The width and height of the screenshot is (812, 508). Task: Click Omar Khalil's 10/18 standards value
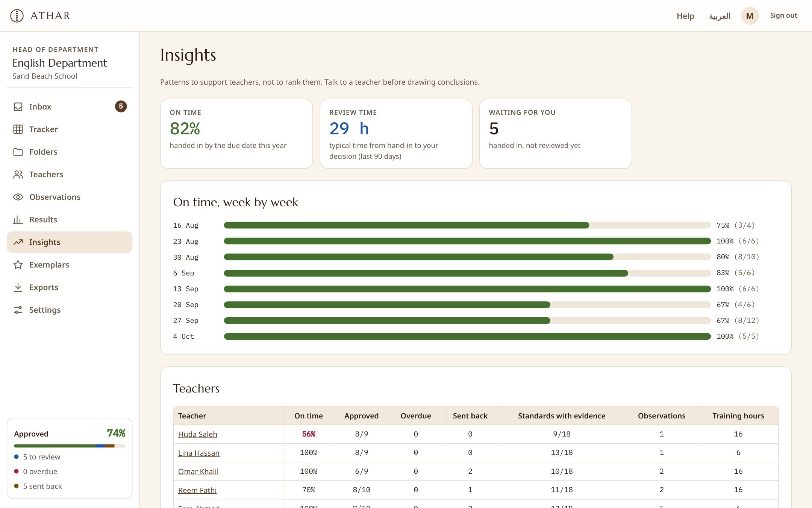coord(562,471)
